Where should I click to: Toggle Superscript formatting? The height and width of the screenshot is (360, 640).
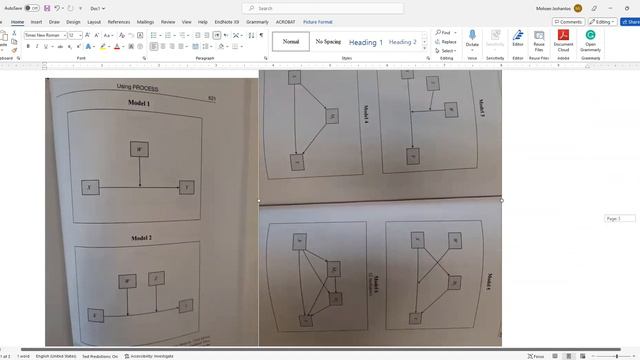click(x=79, y=47)
